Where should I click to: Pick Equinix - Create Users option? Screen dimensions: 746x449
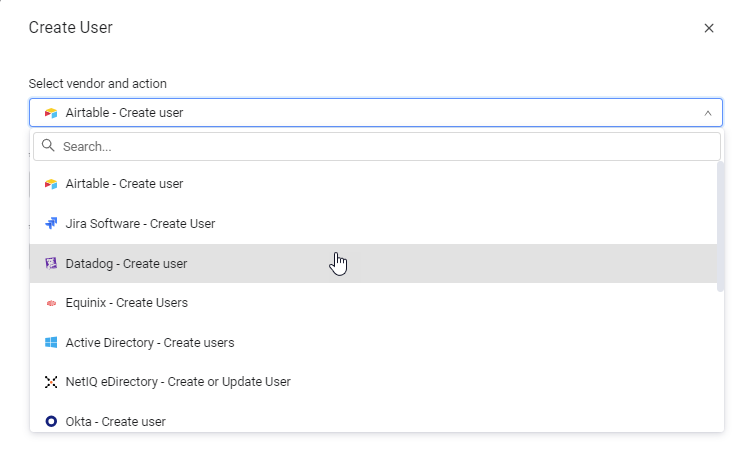click(x=373, y=303)
